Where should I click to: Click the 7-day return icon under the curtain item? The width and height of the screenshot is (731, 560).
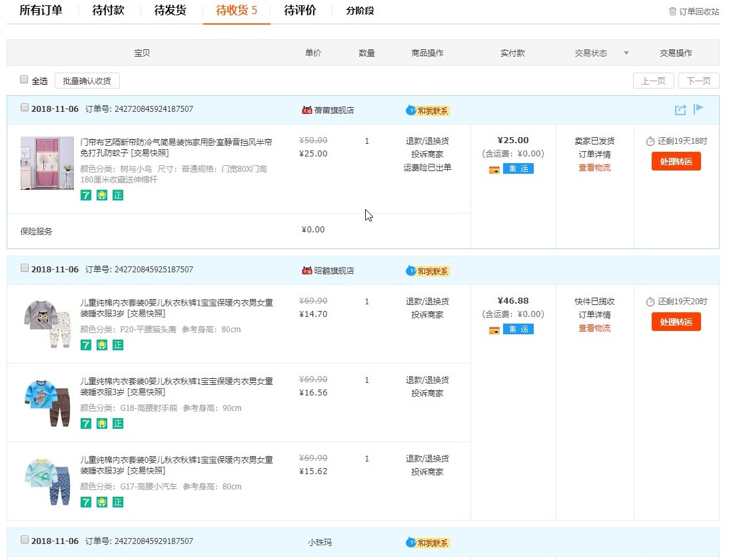click(x=86, y=195)
